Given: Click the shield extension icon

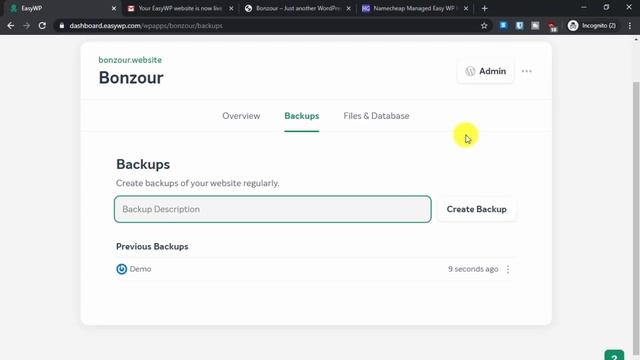Looking at the screenshot, I should point(519,26).
